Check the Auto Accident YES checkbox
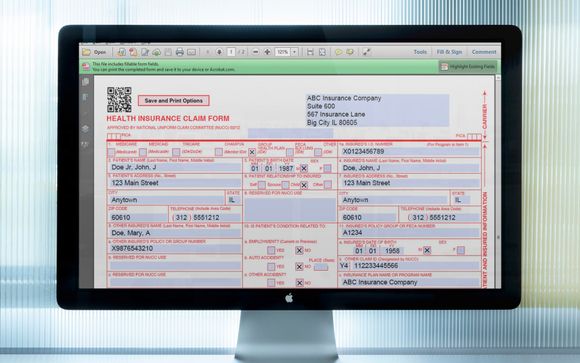 pyautogui.click(x=271, y=267)
